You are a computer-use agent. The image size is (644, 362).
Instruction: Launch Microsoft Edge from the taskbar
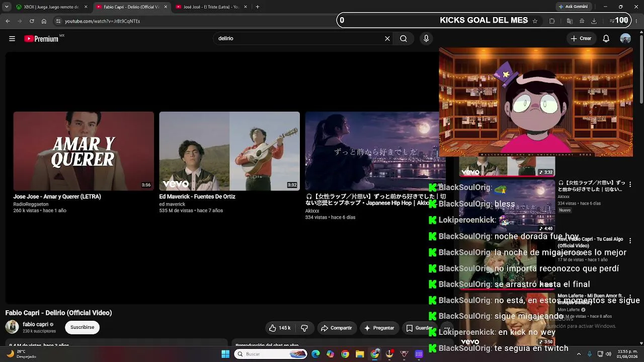315,354
